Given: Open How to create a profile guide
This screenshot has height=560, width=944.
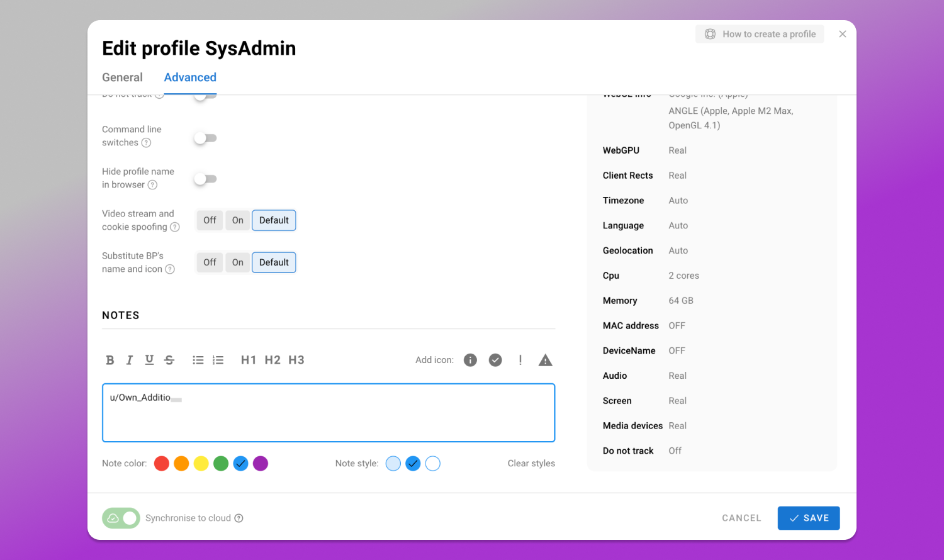Looking at the screenshot, I should [760, 34].
